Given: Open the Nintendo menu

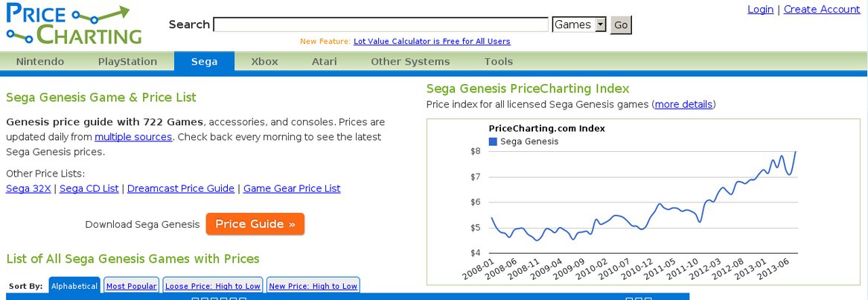Looking at the screenshot, I should (x=40, y=62).
